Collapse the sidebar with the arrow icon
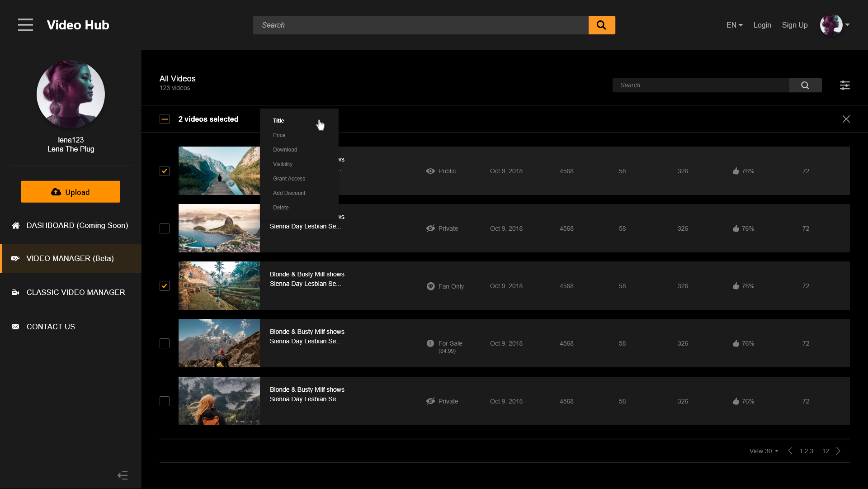Image resolution: width=868 pixels, height=489 pixels. (123, 475)
